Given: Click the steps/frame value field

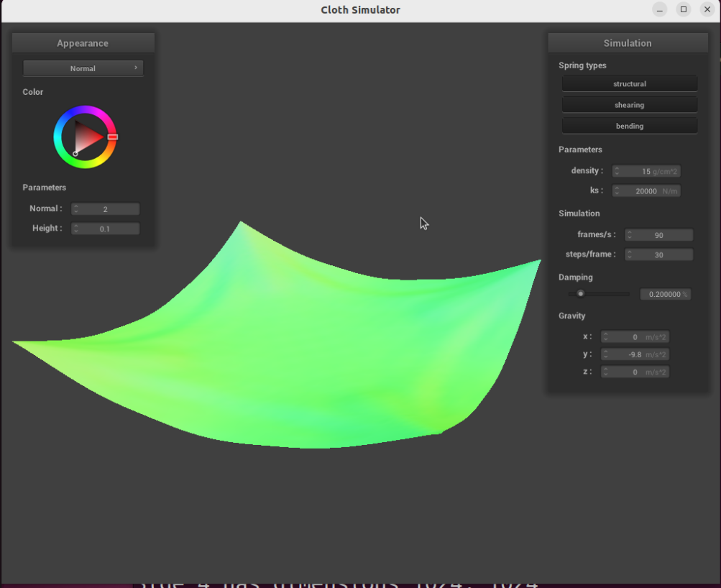Looking at the screenshot, I should [x=658, y=254].
